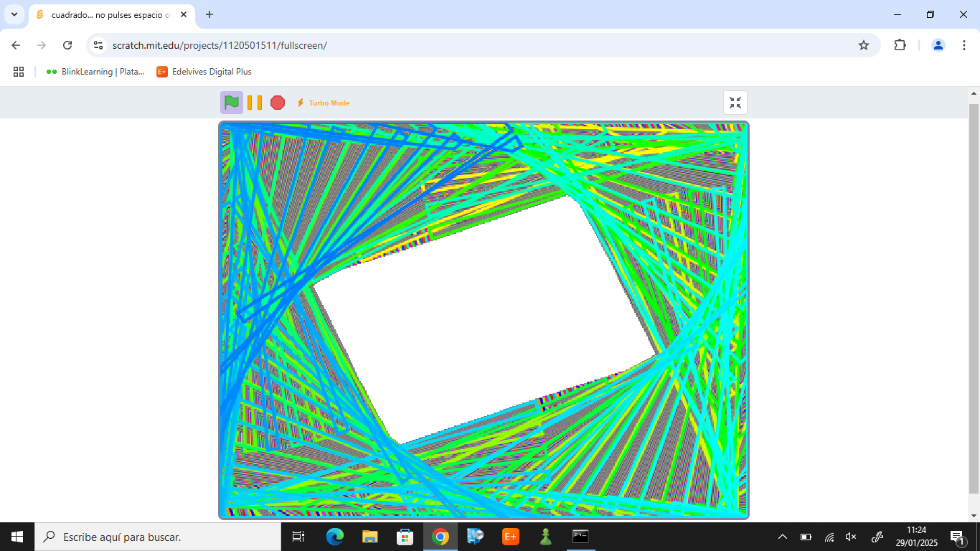Expand the tab search dropdown arrow
Viewport: 980px width, 551px height.
(14, 14)
